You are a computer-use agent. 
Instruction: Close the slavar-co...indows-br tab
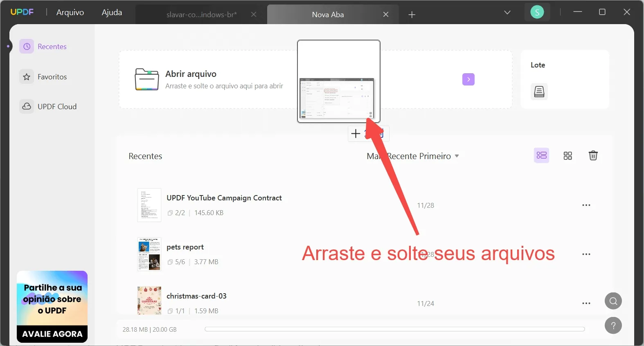253,14
